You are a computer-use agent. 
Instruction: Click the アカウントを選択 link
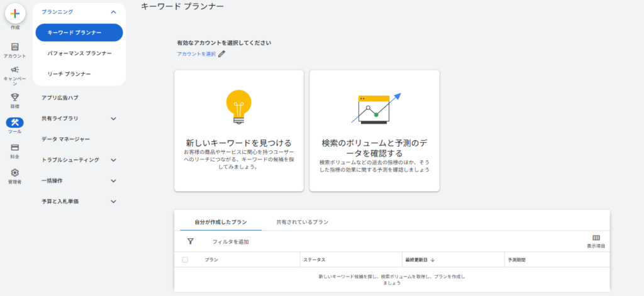coord(196,54)
